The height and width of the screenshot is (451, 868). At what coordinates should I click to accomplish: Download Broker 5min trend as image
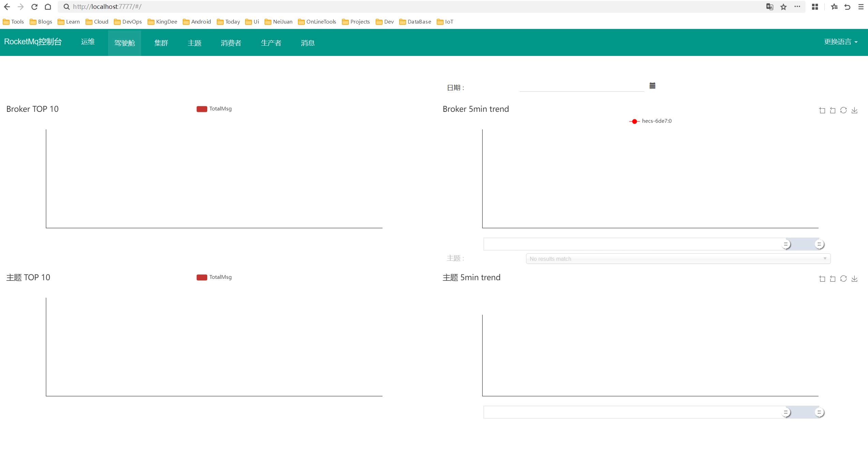854,110
